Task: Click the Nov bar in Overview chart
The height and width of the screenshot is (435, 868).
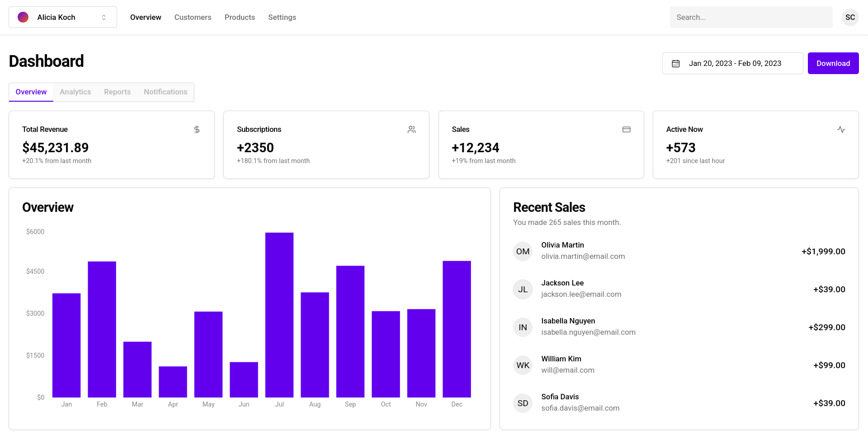Action: tap(421, 353)
